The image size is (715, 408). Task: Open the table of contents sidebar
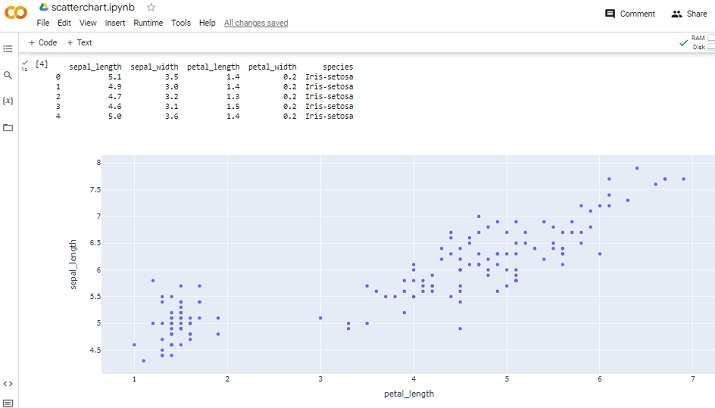pyautogui.click(x=8, y=48)
